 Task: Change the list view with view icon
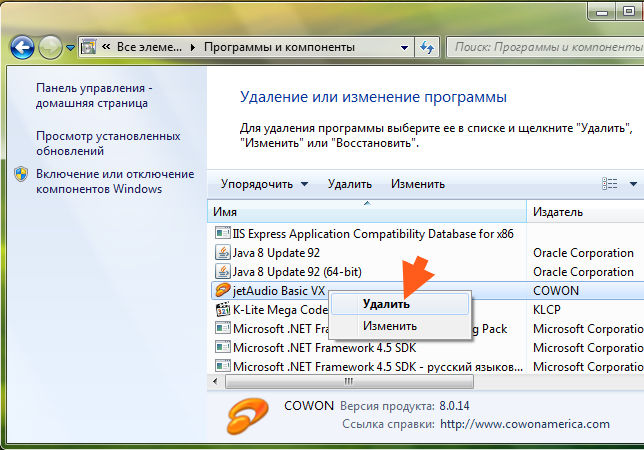(610, 184)
